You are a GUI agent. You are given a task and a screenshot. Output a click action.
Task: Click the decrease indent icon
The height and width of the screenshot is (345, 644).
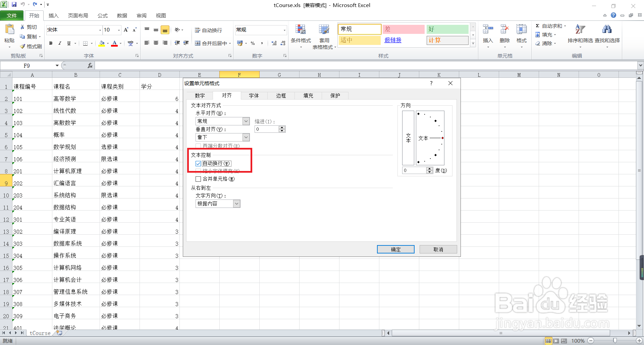click(x=177, y=43)
